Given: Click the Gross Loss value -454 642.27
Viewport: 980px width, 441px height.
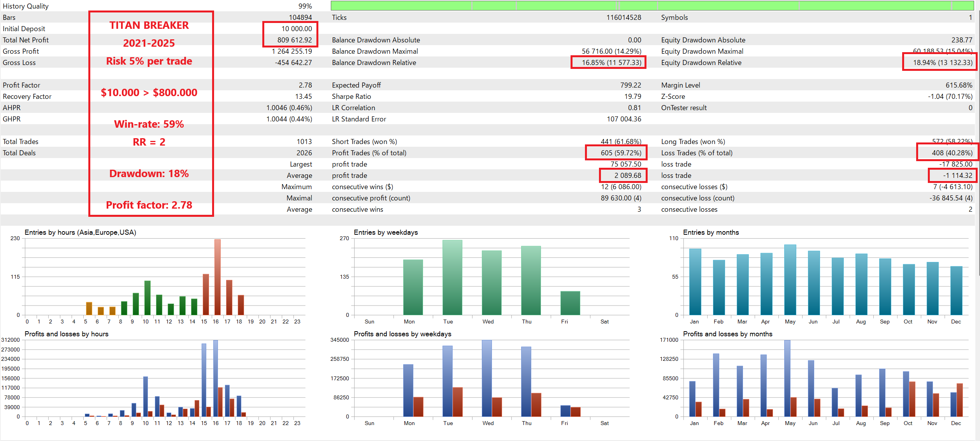Looking at the screenshot, I should (293, 63).
